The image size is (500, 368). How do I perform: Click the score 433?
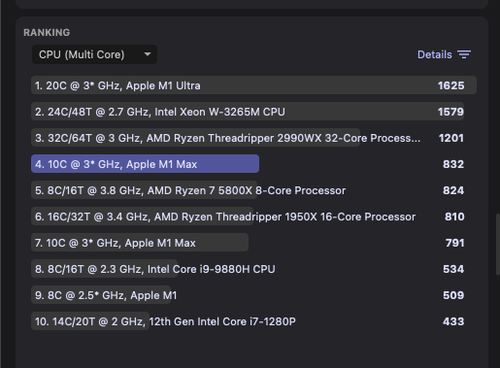tap(453, 322)
